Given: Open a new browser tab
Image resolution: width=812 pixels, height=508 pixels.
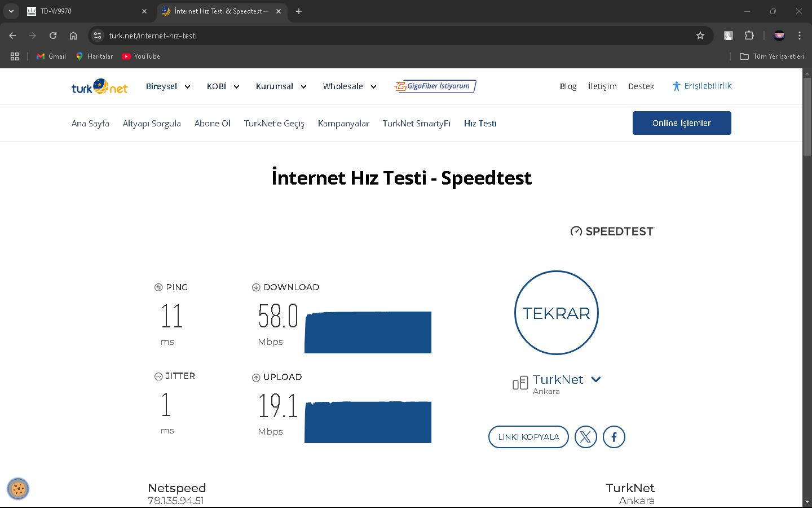Looking at the screenshot, I should pyautogui.click(x=299, y=11).
